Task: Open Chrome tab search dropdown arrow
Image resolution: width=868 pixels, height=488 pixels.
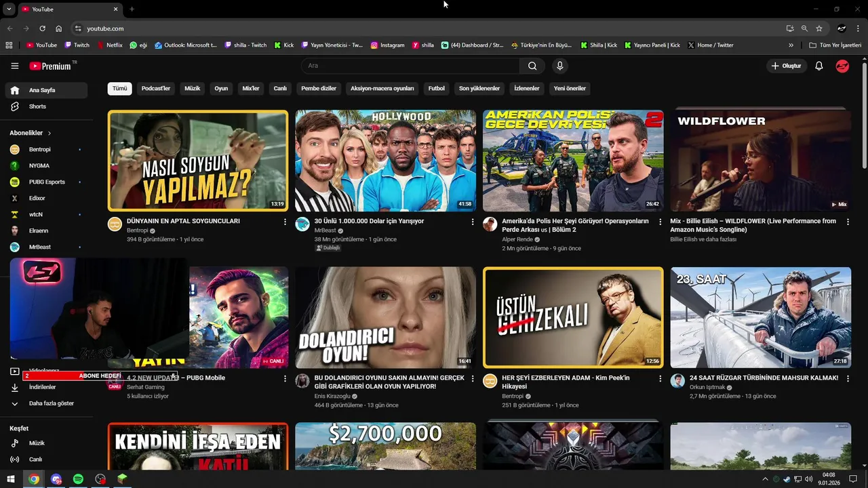Action: (9, 9)
